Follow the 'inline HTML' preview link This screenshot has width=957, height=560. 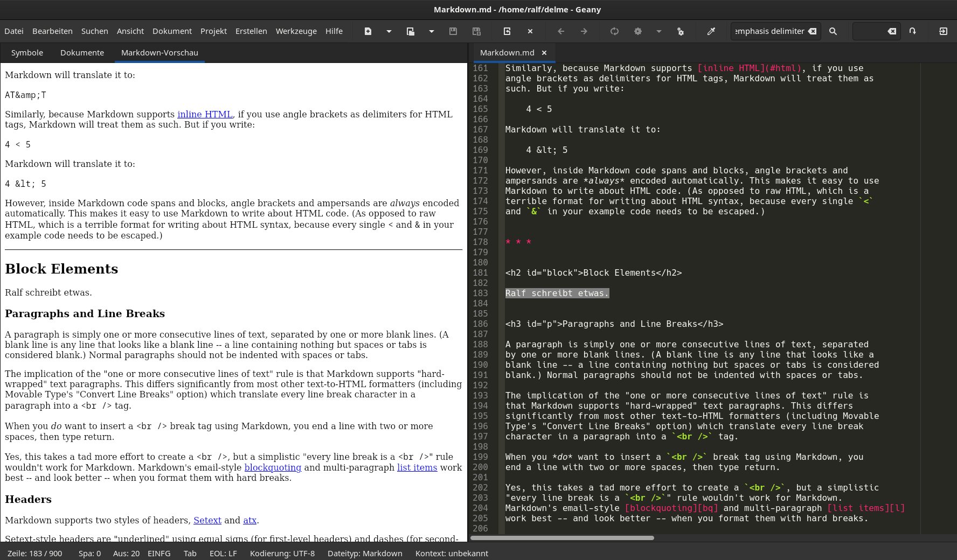(205, 114)
